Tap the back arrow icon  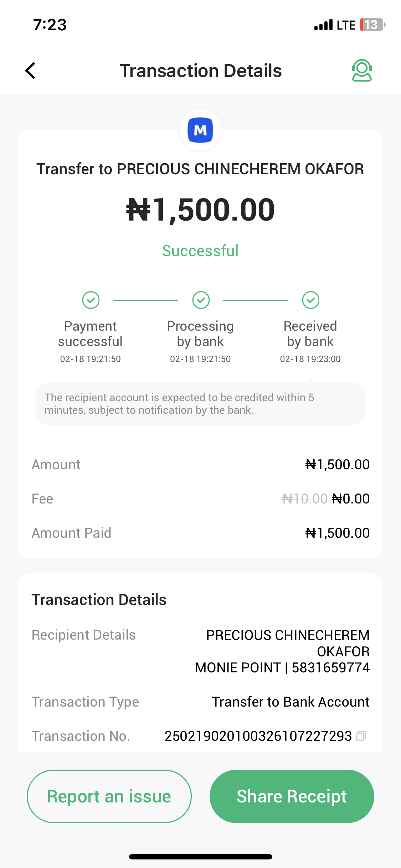31,71
